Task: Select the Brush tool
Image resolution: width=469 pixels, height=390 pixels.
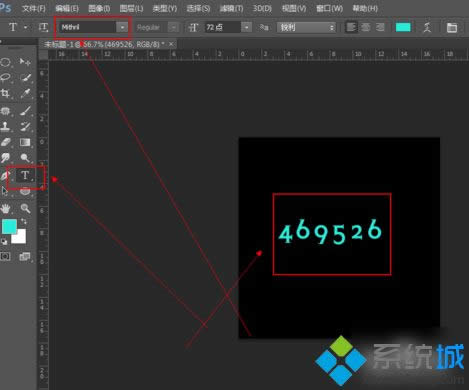Action: tap(25, 111)
